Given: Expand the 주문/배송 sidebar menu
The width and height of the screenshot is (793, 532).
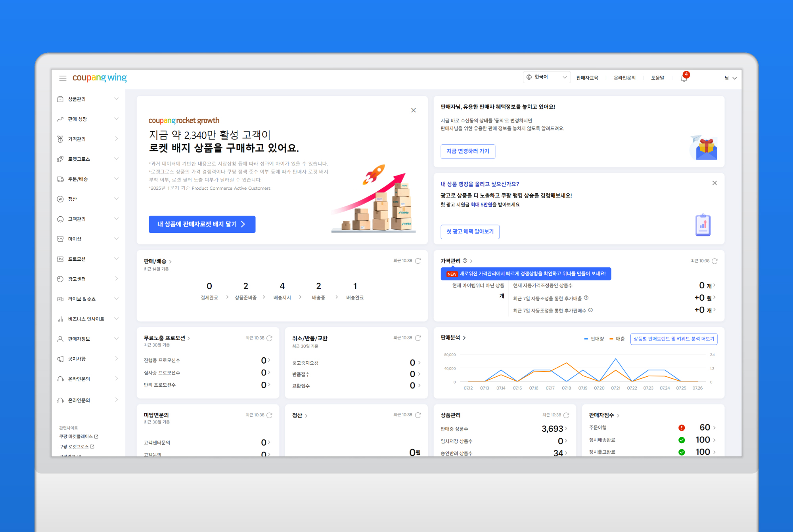Looking at the screenshot, I should click(116, 179).
